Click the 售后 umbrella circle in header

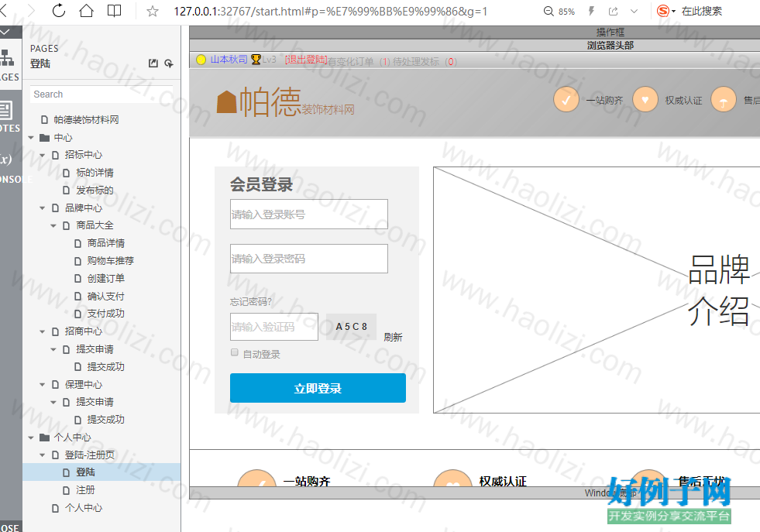[724, 100]
